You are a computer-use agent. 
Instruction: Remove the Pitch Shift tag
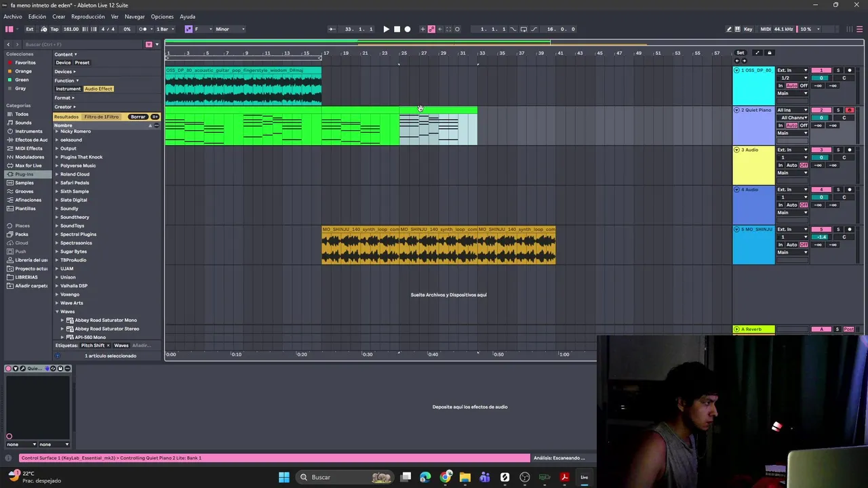tap(107, 346)
